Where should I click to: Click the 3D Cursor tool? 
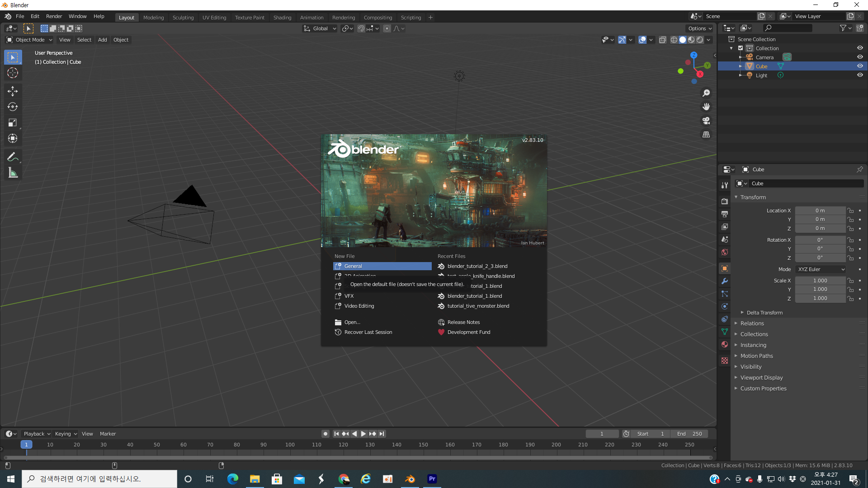(x=13, y=73)
